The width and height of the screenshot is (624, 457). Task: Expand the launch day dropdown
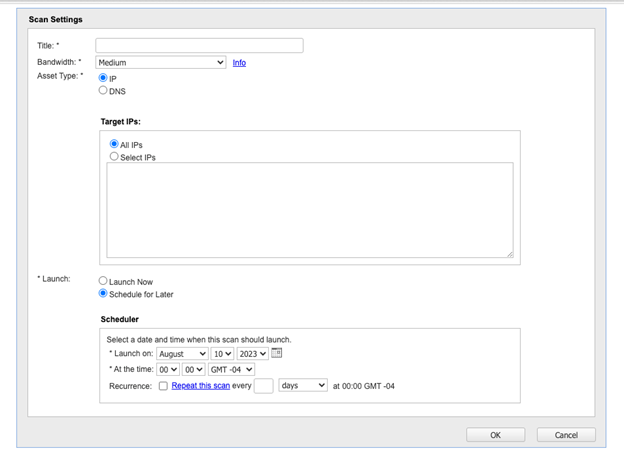(222, 354)
